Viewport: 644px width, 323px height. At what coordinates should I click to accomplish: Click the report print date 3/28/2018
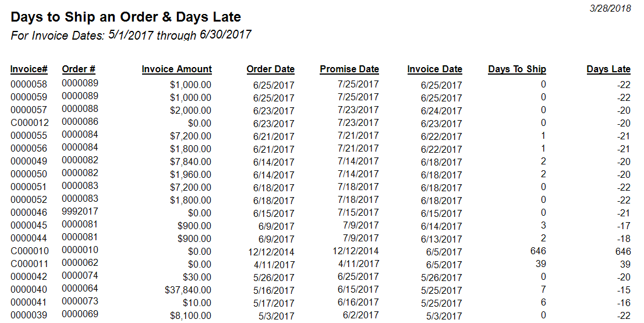(x=610, y=9)
